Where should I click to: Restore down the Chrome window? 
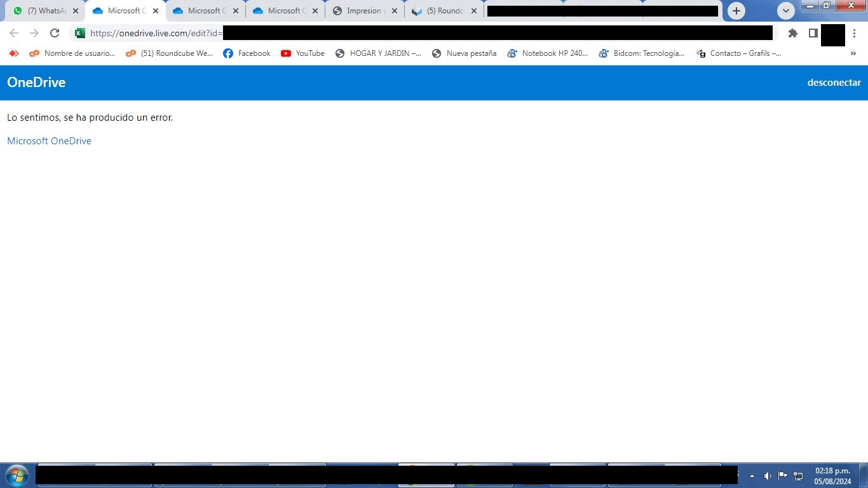point(827,6)
